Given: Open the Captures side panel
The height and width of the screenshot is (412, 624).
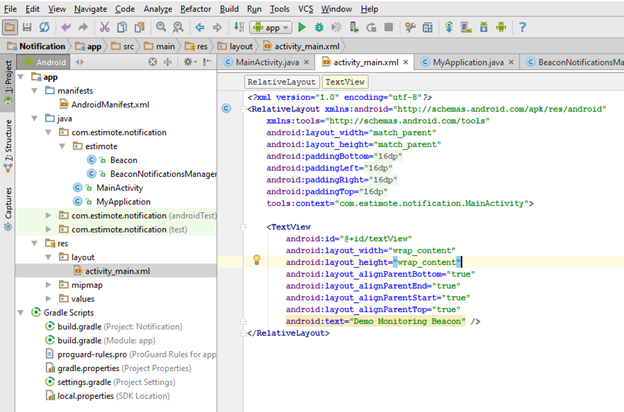Looking at the screenshot, I should click(8, 209).
